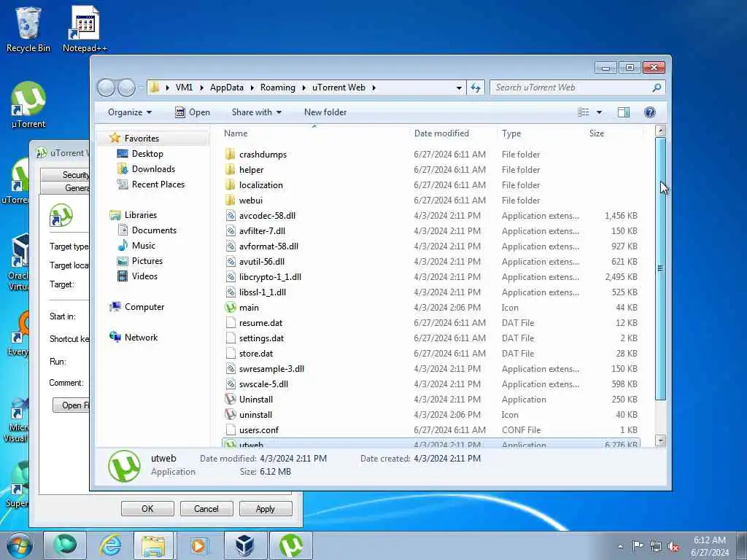Screen dimensions: 747x560
Task: Expand the address bar history dropdown
Action: 459,87
